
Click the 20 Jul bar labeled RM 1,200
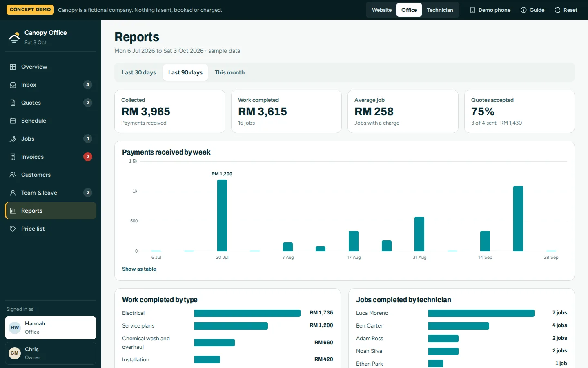pos(222,215)
